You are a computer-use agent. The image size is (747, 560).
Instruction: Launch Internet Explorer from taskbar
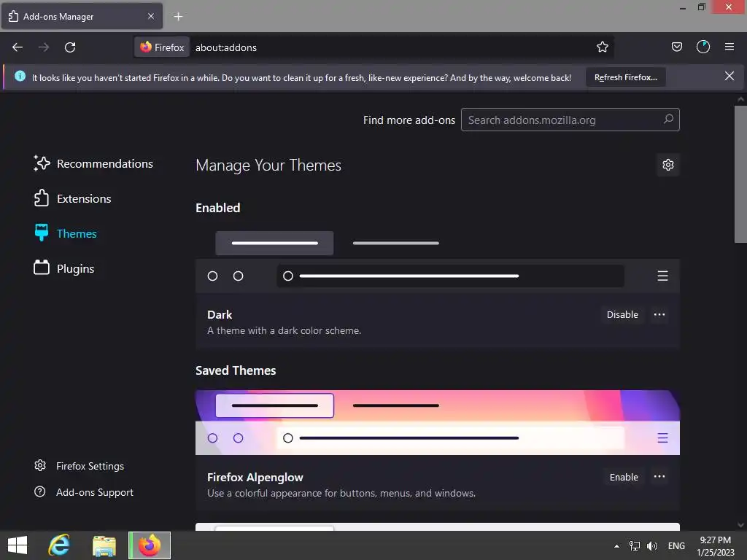pyautogui.click(x=59, y=545)
